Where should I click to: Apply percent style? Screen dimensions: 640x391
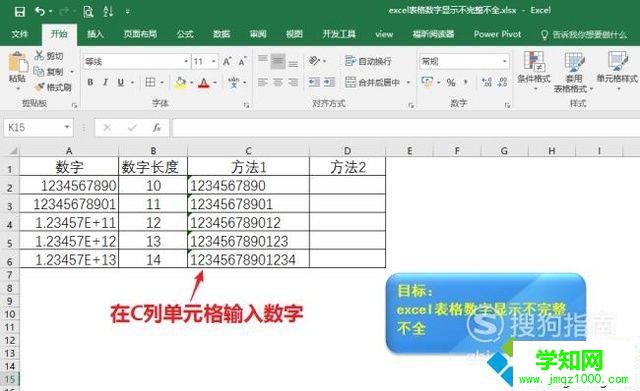[451, 82]
